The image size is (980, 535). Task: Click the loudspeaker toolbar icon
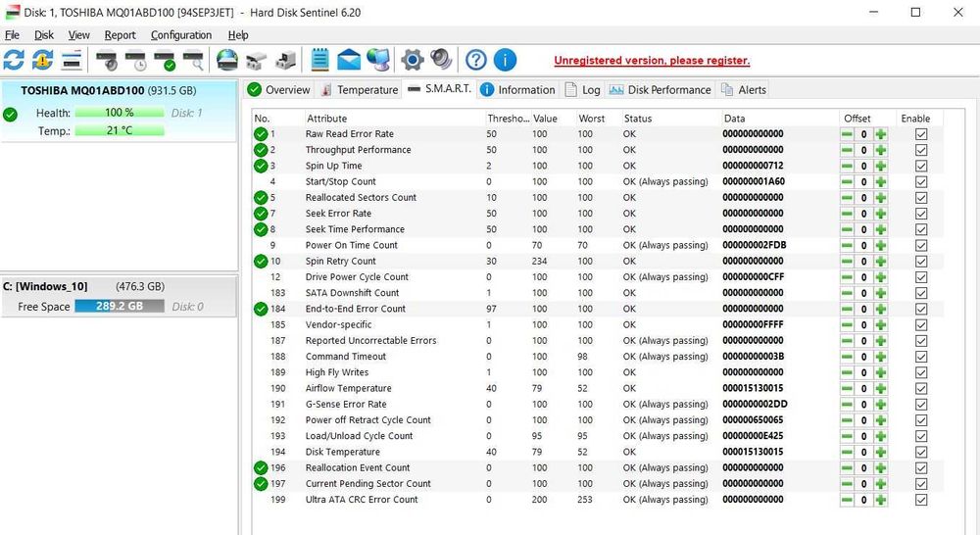click(x=441, y=60)
